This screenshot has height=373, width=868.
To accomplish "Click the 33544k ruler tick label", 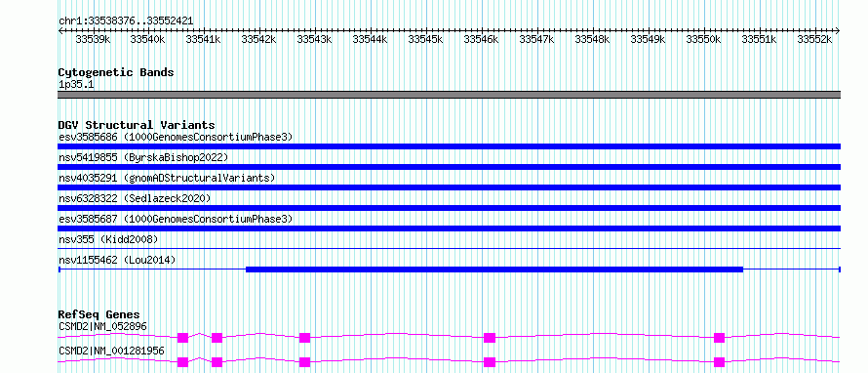I will tap(371, 39).
